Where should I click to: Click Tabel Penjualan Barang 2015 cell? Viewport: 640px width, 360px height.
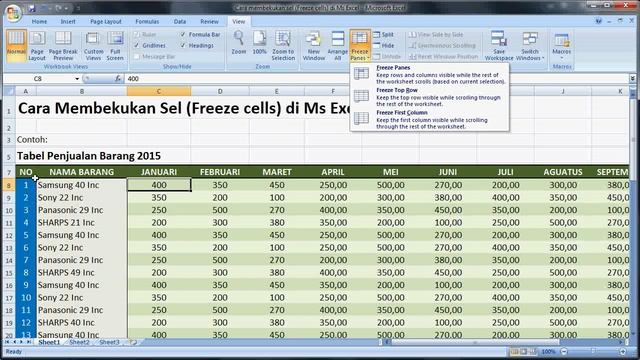[89, 156]
